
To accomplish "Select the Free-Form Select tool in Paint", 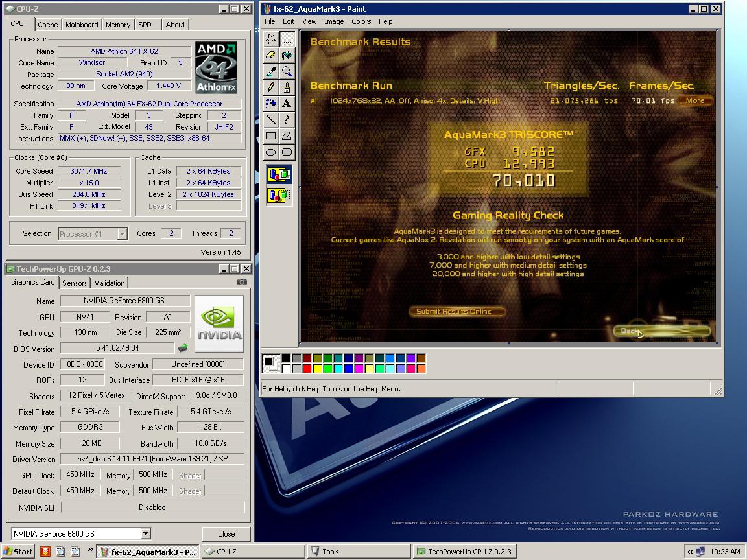I will click(x=271, y=39).
